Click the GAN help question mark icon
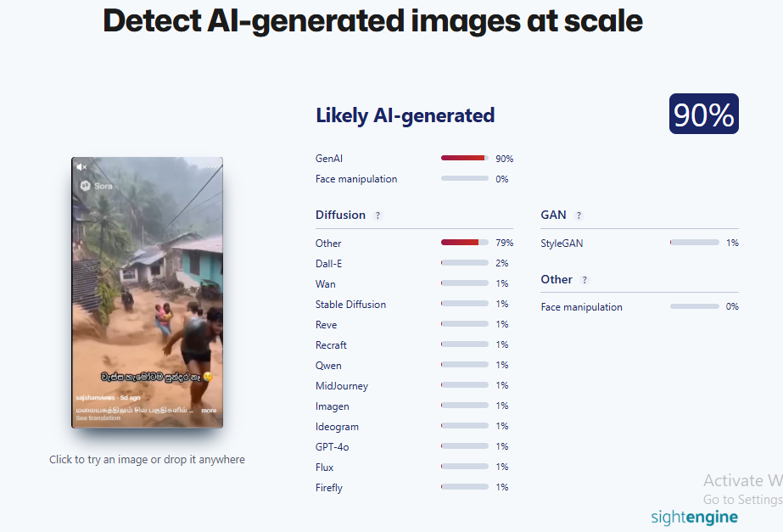 [x=579, y=216]
